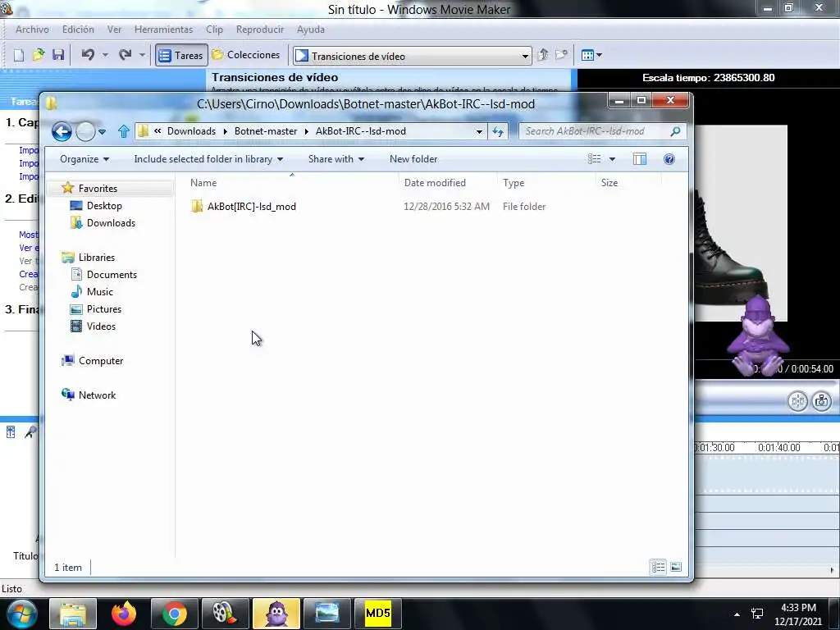Take a picture from the Movie Maker preview

[x=822, y=400]
